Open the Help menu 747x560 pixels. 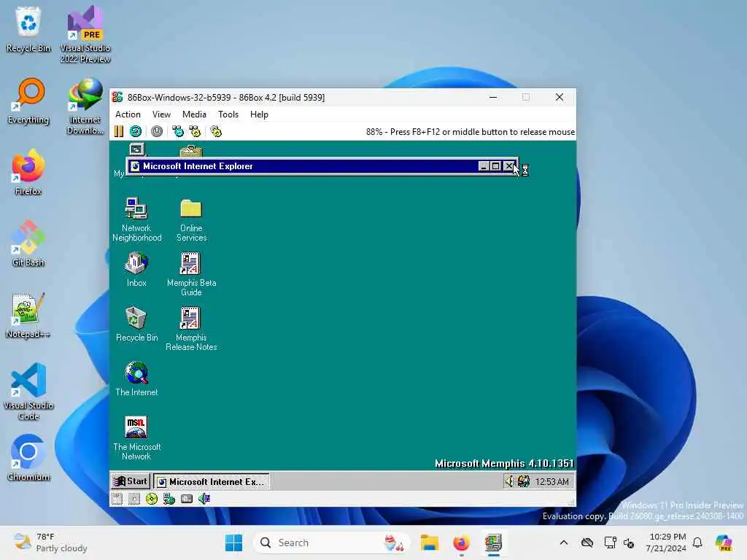259,114
